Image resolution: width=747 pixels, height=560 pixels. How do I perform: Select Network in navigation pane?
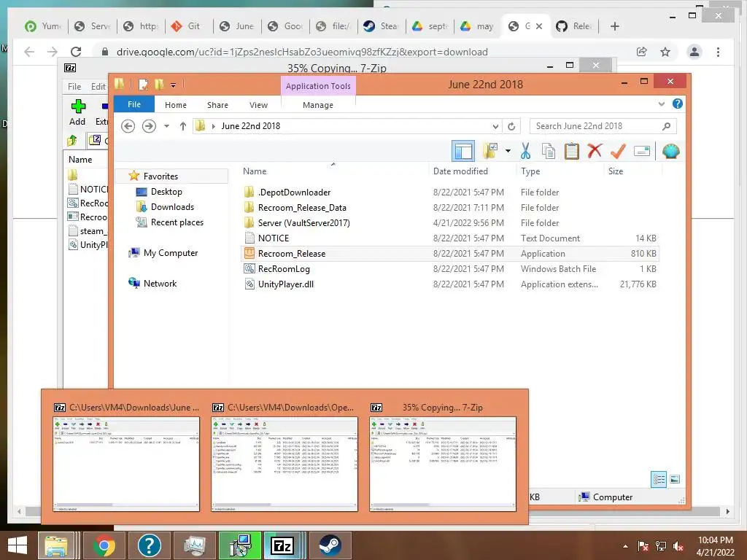[x=160, y=284]
